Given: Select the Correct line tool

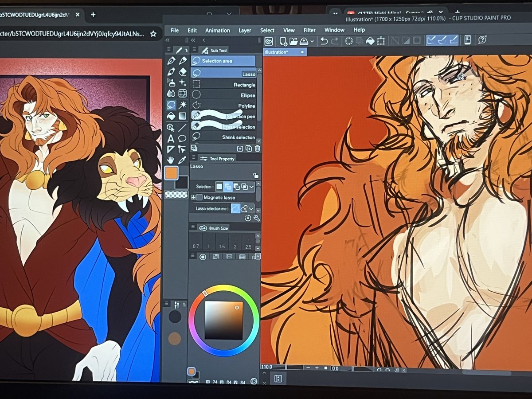Looking at the screenshot, I should point(182,149).
